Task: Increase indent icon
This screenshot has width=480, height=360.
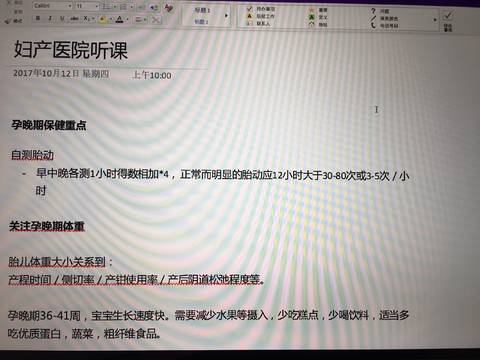Action: [154, 7]
